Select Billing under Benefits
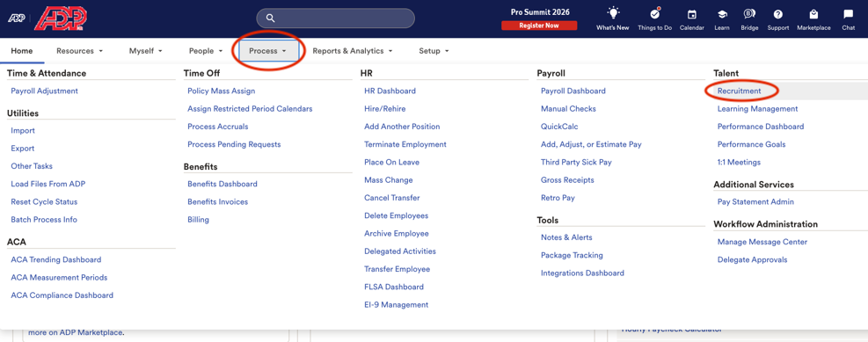The image size is (868, 342). 198,220
